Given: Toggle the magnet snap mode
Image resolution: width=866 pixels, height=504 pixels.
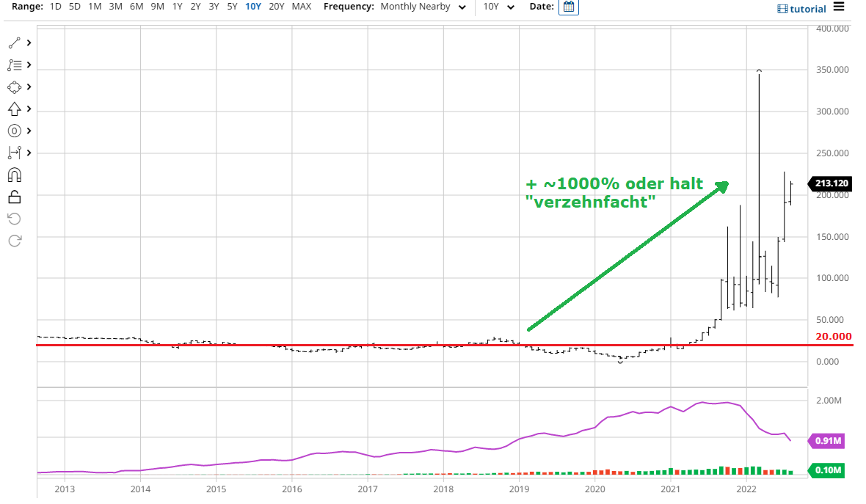Looking at the screenshot, I should (14, 175).
